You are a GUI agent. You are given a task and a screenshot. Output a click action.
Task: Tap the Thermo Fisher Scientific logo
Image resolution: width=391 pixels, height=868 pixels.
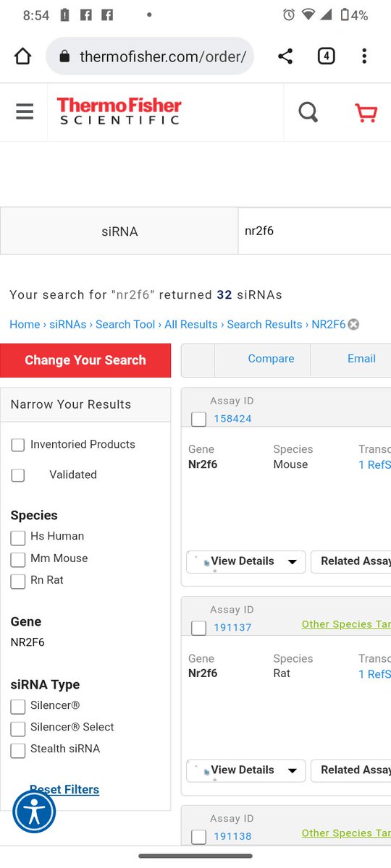119,111
